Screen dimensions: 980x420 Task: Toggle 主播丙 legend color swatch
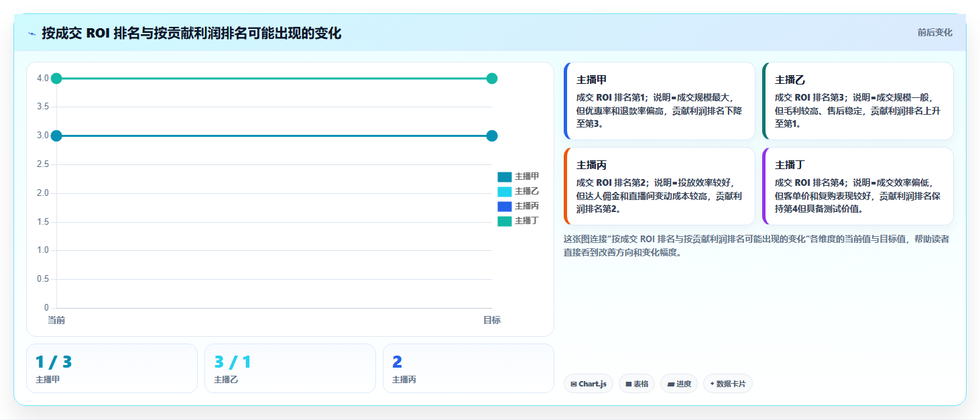point(504,206)
